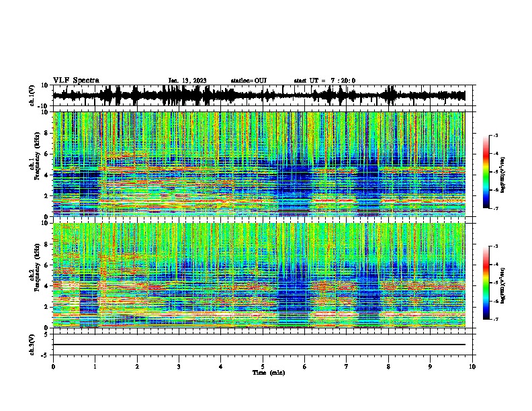Image resolution: width=532 pixels, height=411 pixels.
Task: Click inside the ch.2 spectrogram panel
Action: [x=259, y=275]
